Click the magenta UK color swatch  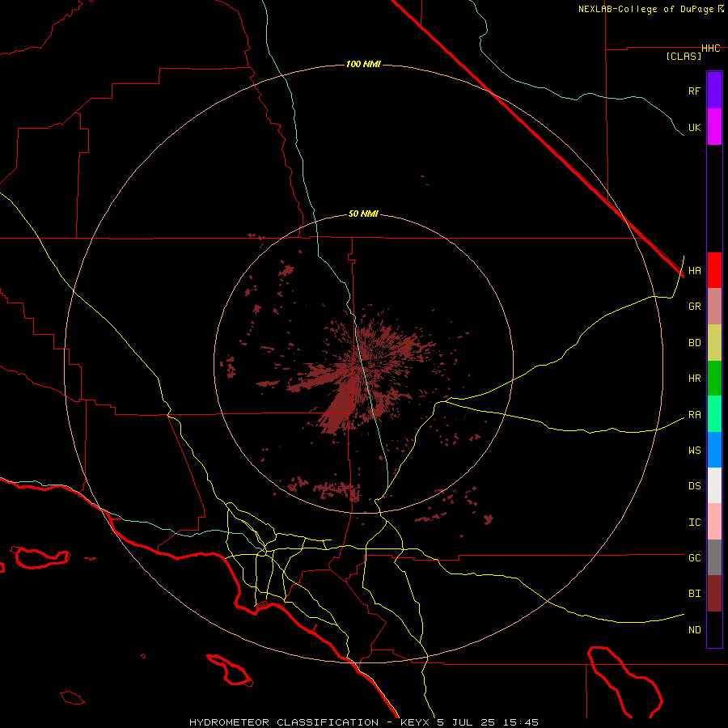point(714,127)
